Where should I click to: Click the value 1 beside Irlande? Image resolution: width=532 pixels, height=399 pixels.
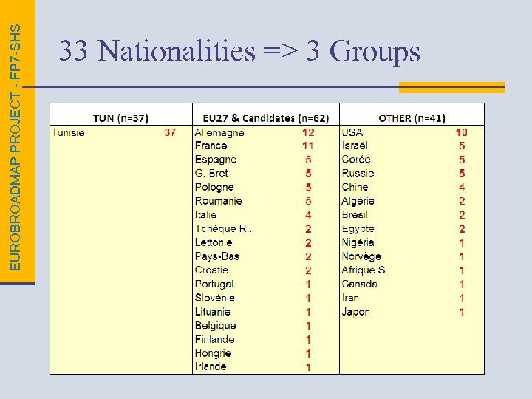click(308, 367)
